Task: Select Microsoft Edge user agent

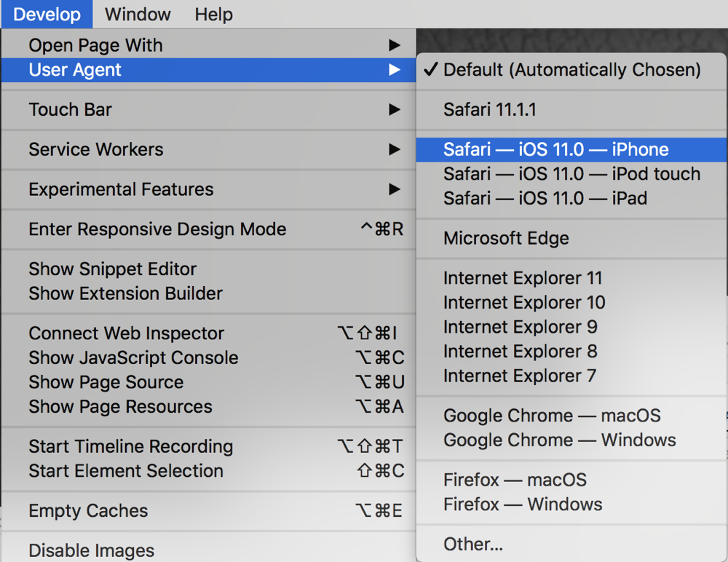Action: point(571,238)
